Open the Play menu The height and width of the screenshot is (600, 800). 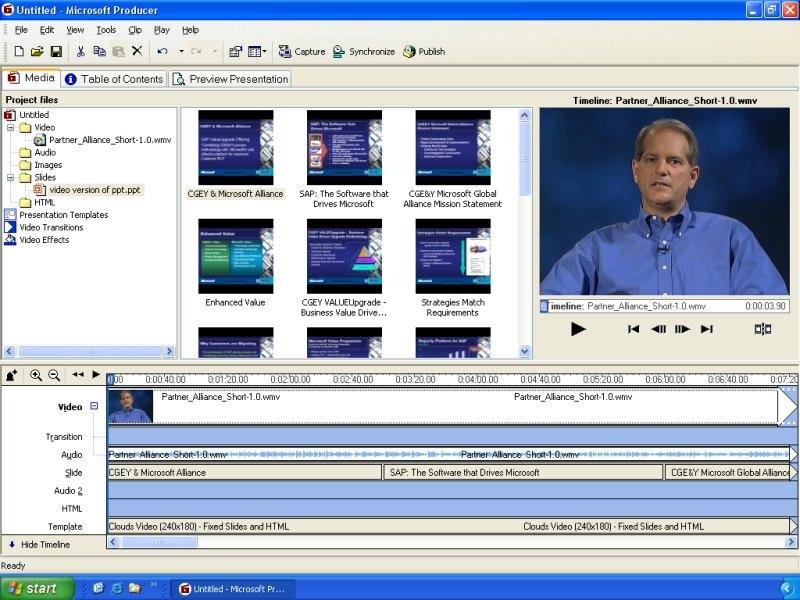162,30
